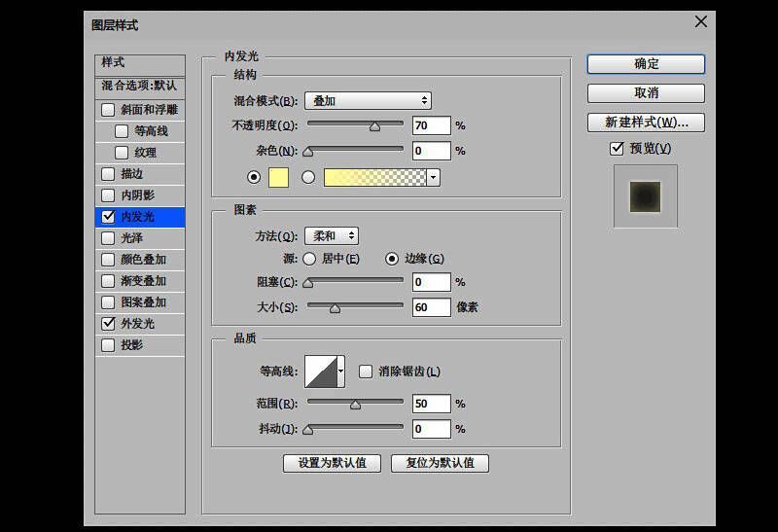Open the 方法 dropdown showing 柔和

tap(331, 236)
